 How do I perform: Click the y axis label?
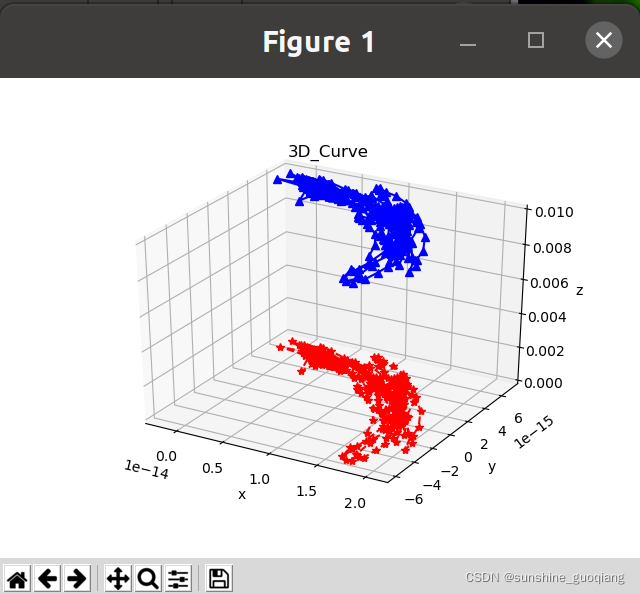coord(492,466)
